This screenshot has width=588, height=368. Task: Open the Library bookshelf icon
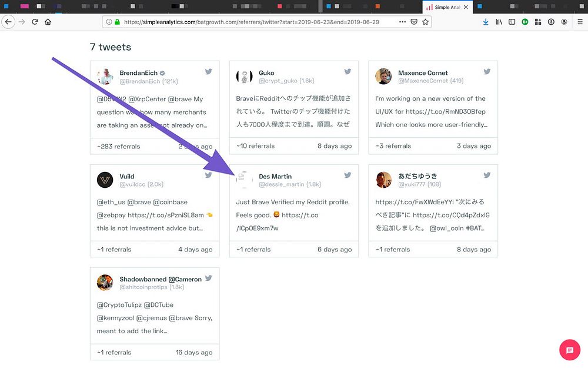click(499, 22)
